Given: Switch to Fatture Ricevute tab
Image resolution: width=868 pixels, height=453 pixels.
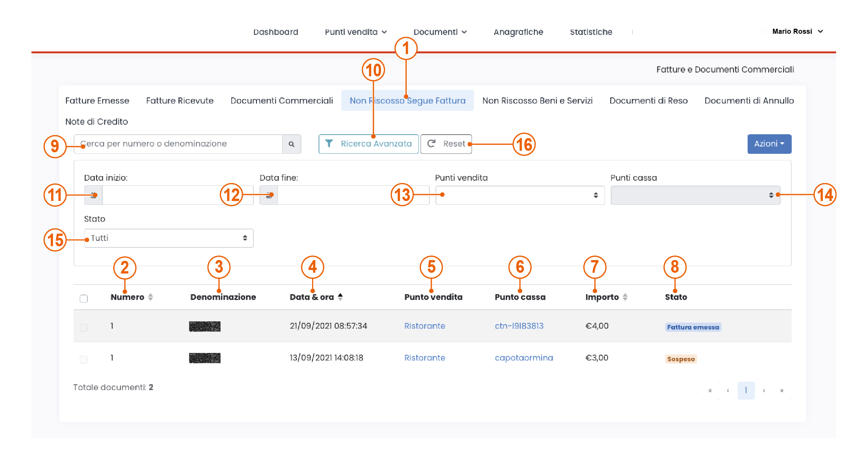Looking at the screenshot, I should pos(179,100).
